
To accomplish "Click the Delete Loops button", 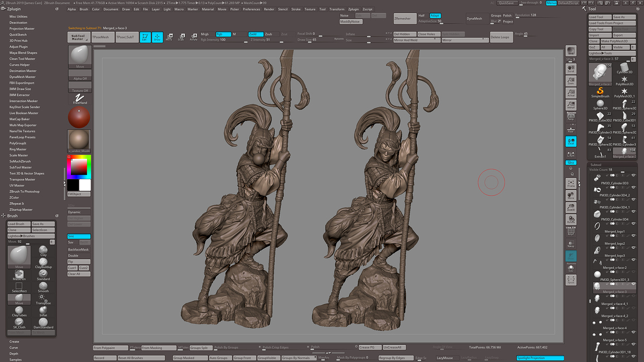I will click(x=500, y=37).
